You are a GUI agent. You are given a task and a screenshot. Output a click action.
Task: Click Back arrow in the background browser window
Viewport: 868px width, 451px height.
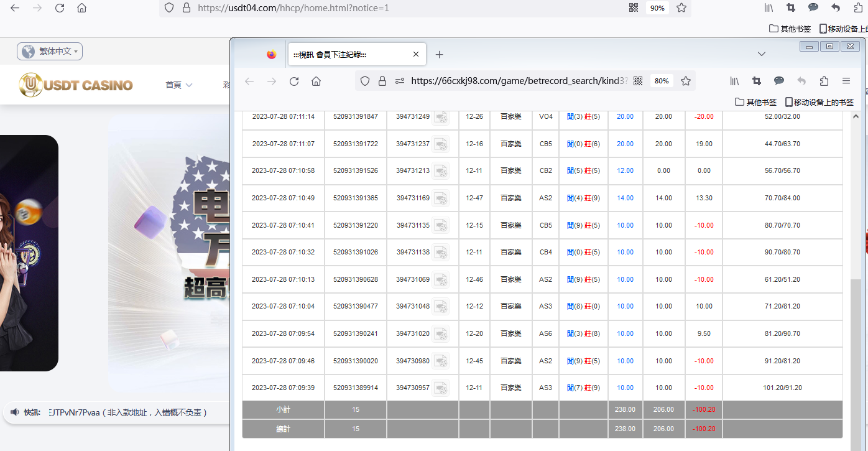pos(15,8)
